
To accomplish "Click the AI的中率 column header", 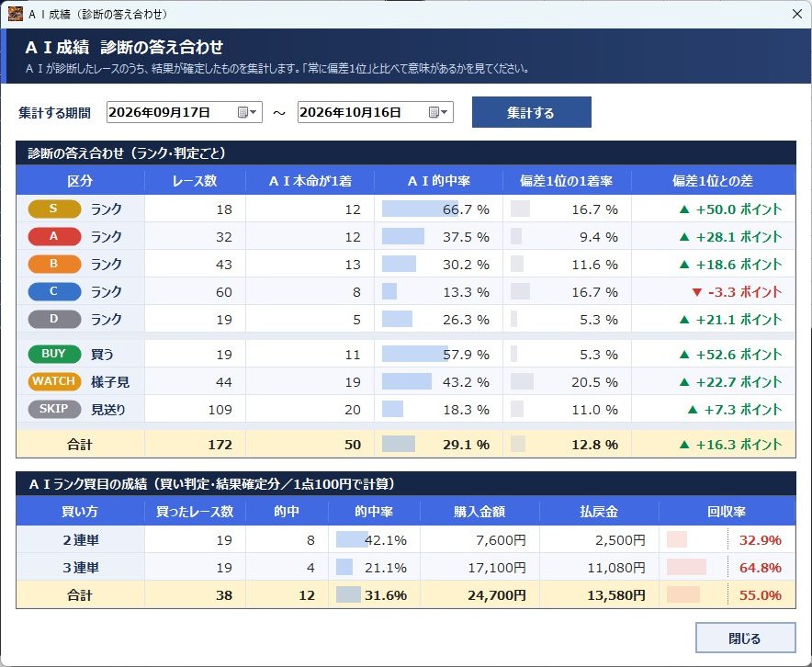I will (x=438, y=181).
